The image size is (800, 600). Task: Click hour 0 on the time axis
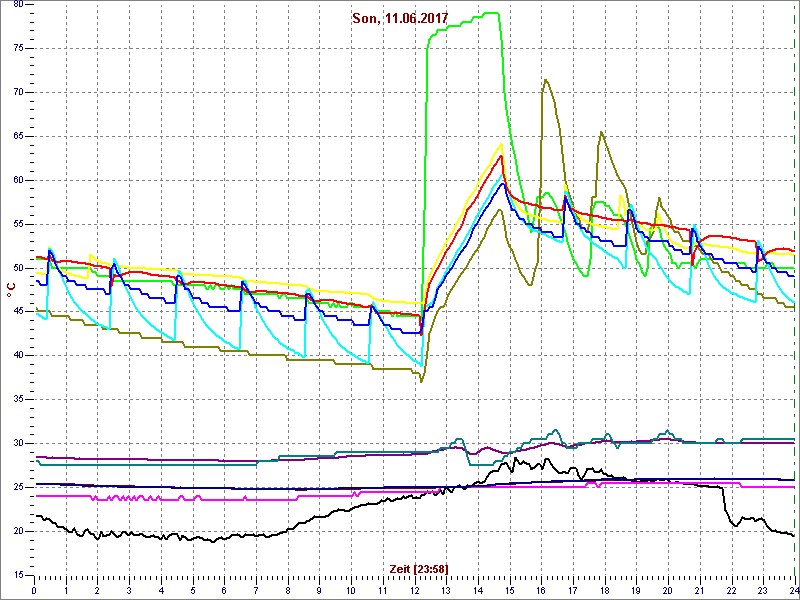pyautogui.click(x=34, y=591)
